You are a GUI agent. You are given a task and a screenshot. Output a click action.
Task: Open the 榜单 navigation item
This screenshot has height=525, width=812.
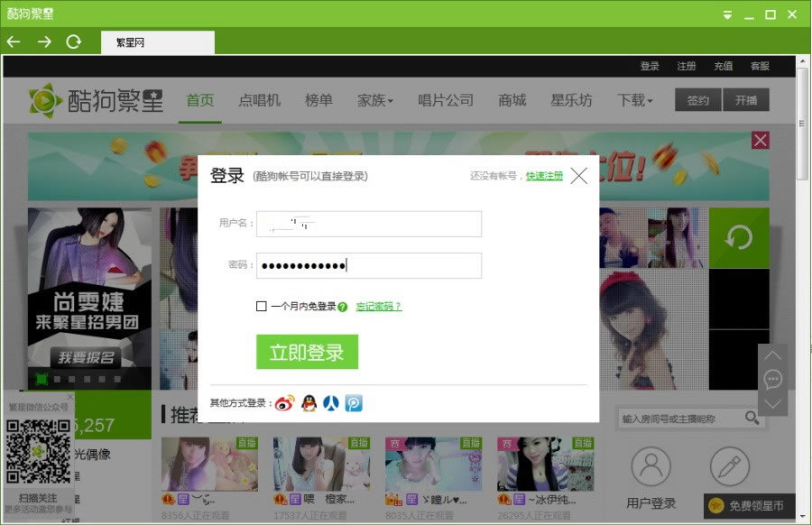click(x=318, y=100)
